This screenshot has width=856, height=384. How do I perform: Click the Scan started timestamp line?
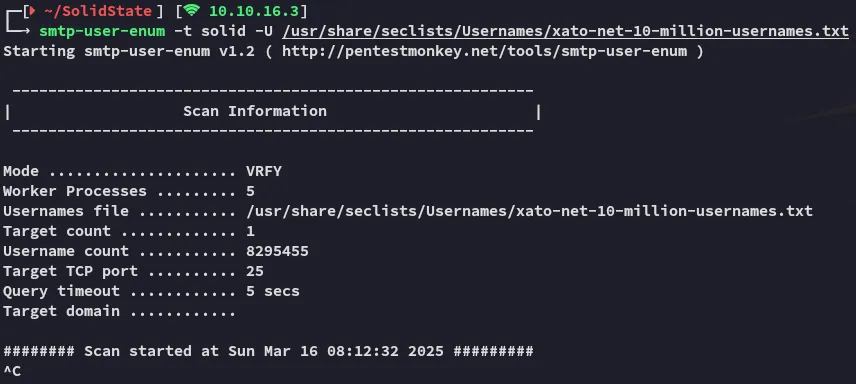[268, 351]
